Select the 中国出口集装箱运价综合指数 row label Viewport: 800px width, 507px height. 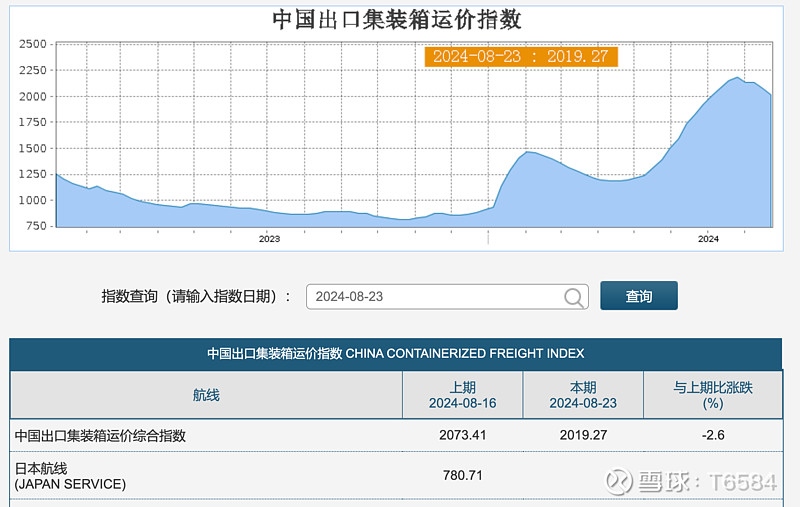point(100,436)
